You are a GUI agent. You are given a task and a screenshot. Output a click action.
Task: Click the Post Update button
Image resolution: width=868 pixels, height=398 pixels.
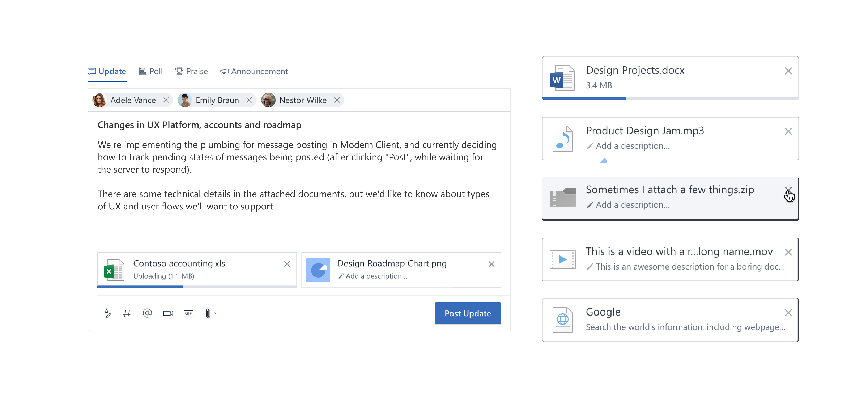tap(468, 313)
